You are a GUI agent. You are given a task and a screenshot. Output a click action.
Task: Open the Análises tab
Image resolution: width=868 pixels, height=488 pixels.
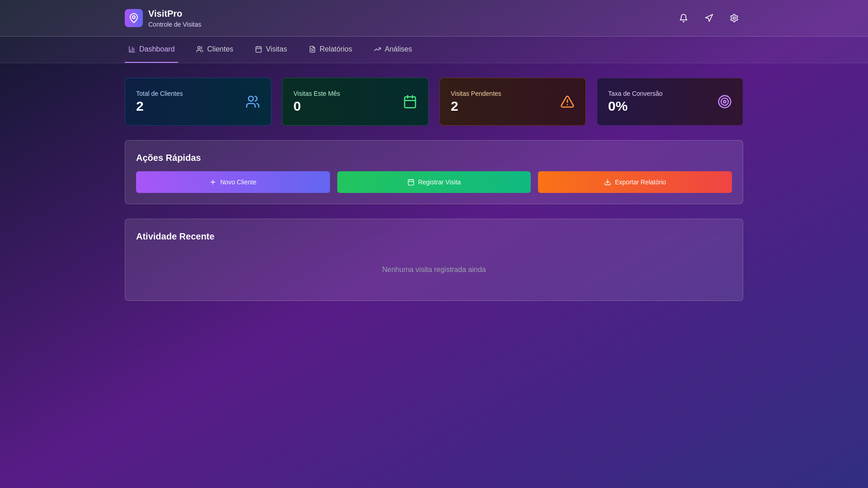tap(393, 49)
